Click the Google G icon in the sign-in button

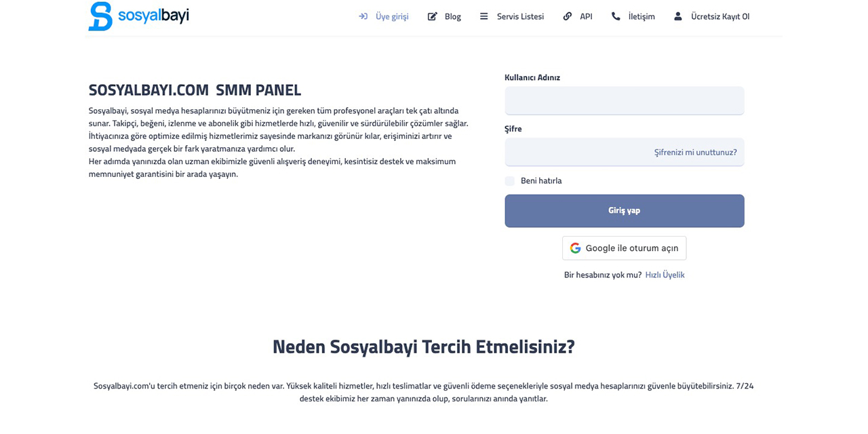576,248
